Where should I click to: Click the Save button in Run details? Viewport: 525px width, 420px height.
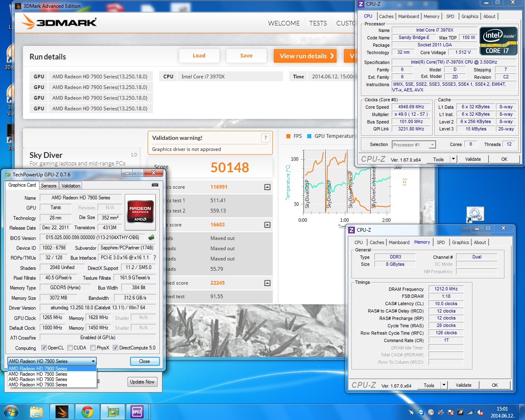[246, 56]
